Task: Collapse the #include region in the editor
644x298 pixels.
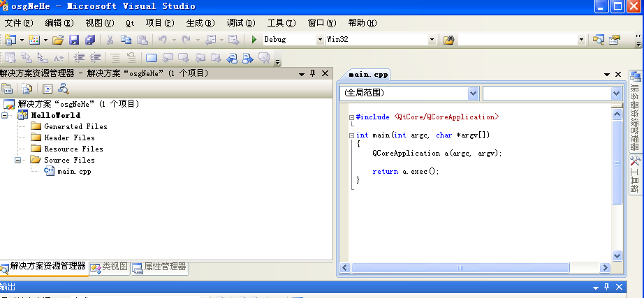Action: click(351, 117)
